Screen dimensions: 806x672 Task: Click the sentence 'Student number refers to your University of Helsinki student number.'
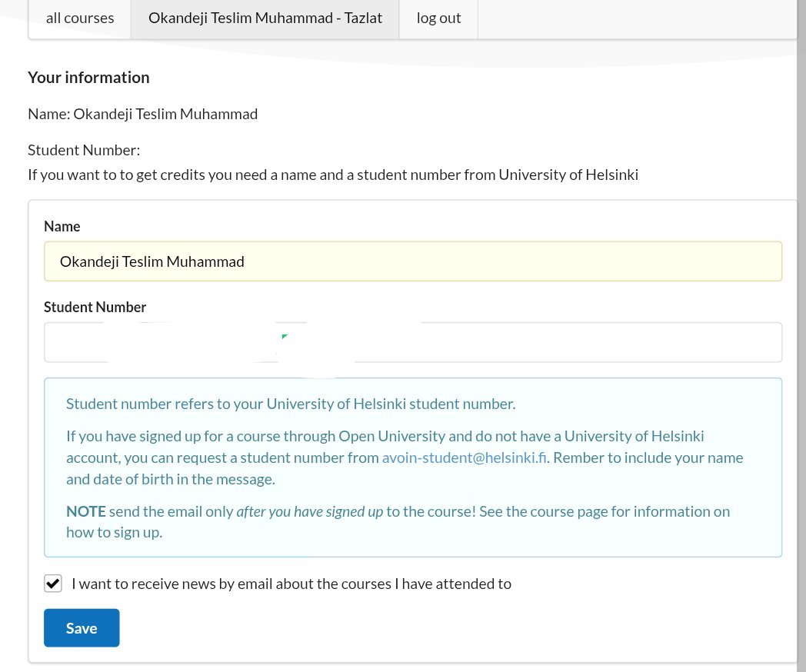(291, 404)
